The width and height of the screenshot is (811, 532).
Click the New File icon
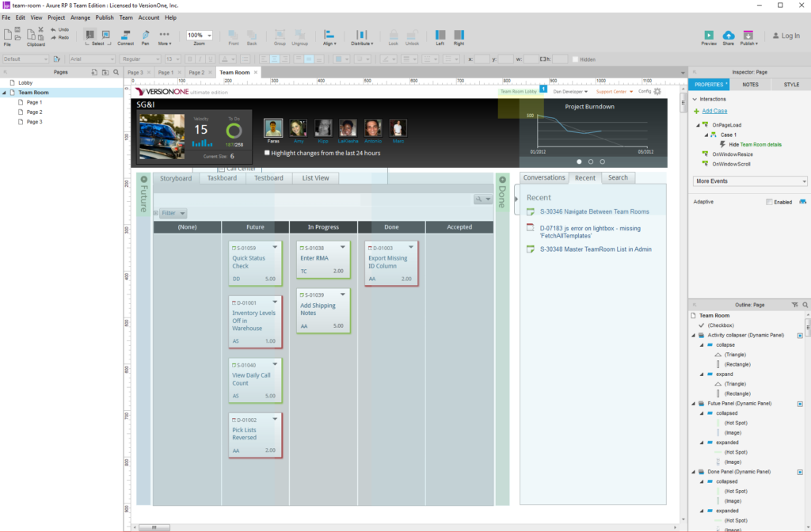pos(8,35)
